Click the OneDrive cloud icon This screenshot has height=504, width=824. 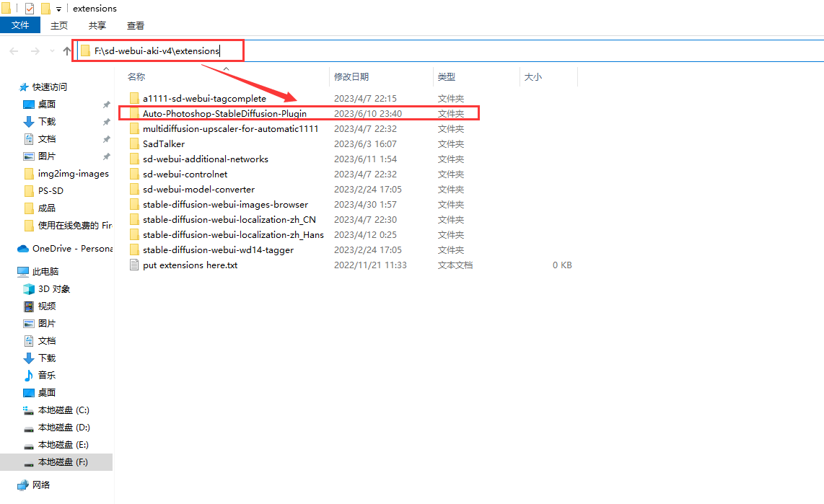(x=23, y=249)
